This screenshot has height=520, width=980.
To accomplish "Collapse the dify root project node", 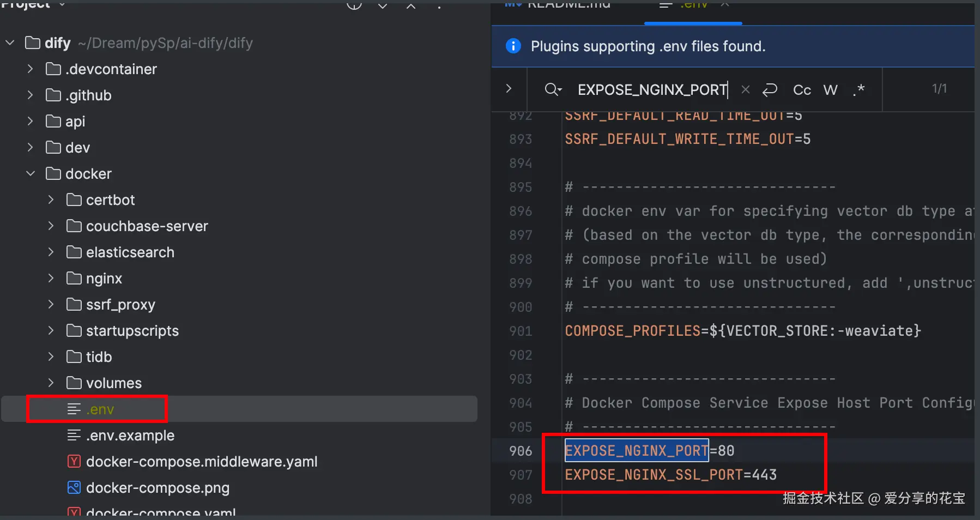I will point(10,43).
